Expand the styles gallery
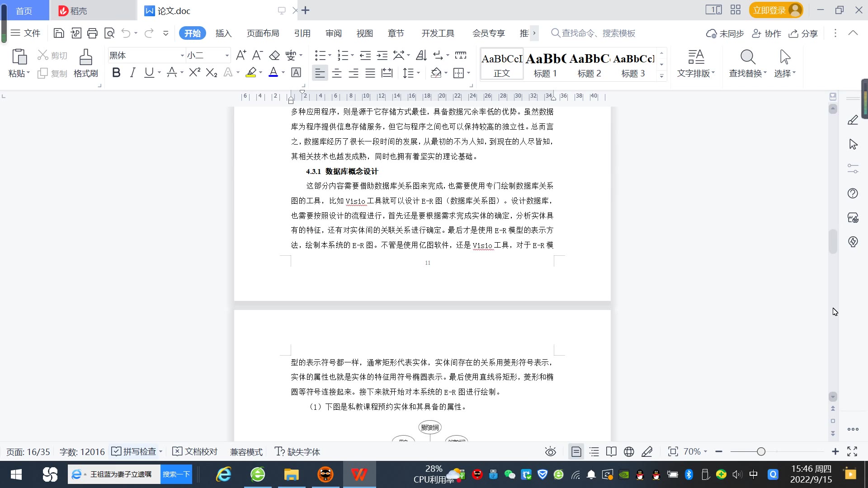The height and width of the screenshot is (488, 868). (x=662, y=76)
